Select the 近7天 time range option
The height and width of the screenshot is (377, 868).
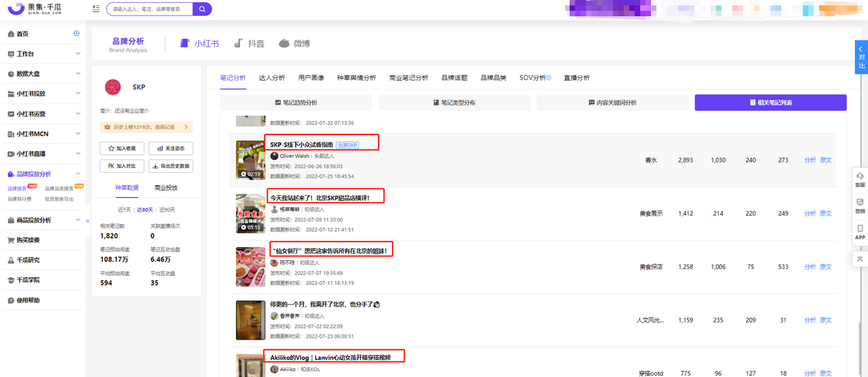pyautogui.click(x=124, y=210)
